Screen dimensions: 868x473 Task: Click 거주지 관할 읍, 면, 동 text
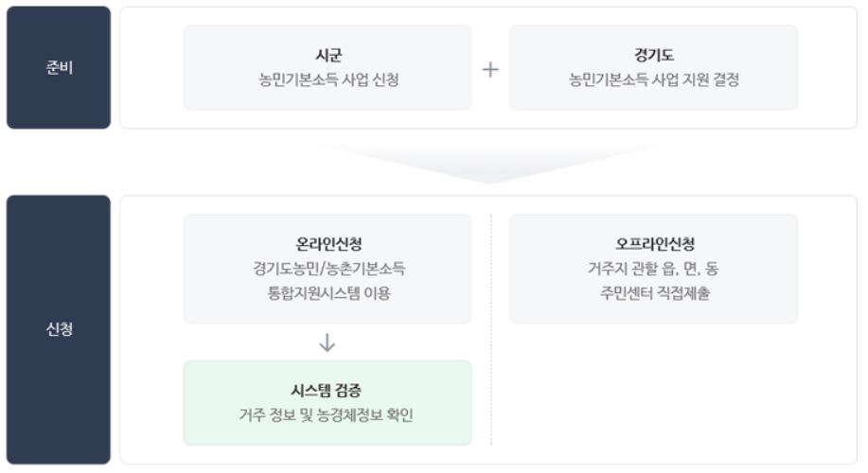click(x=653, y=269)
